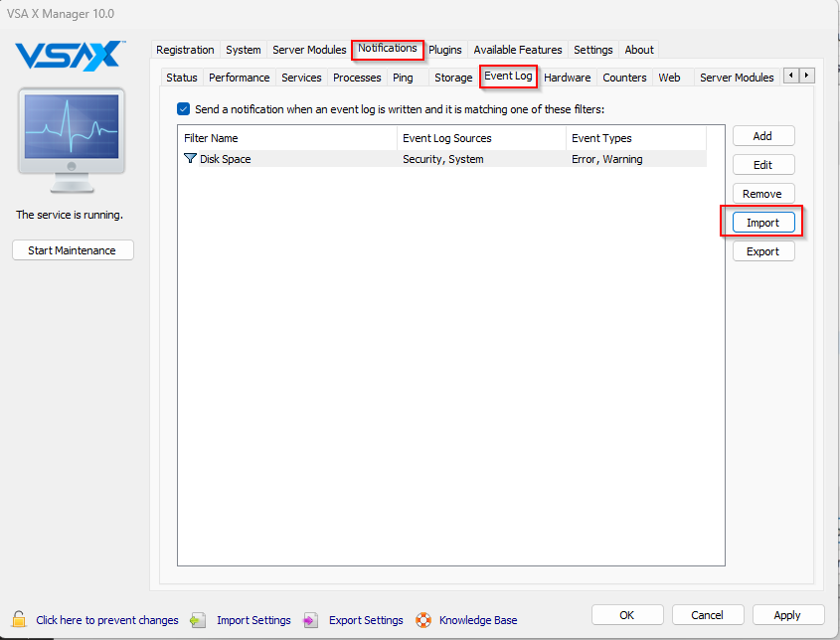Open the Export Settings link
Image resolution: width=840 pixels, height=640 pixels.
(366, 620)
